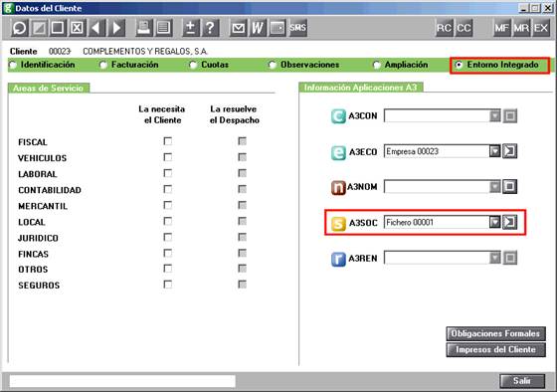This screenshot has width=557, height=392.
Task: Click the diagonal-slash edit toolbar icon
Action: [x=39, y=28]
